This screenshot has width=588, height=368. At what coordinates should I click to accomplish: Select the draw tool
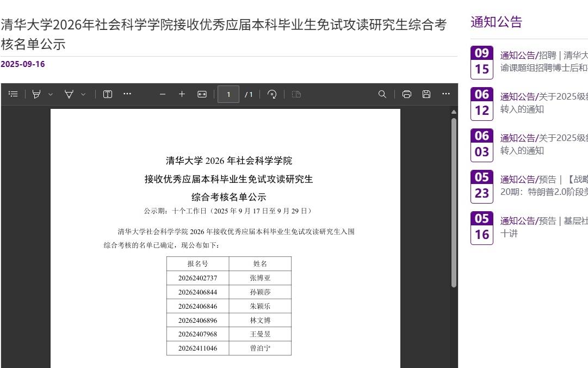69,94
